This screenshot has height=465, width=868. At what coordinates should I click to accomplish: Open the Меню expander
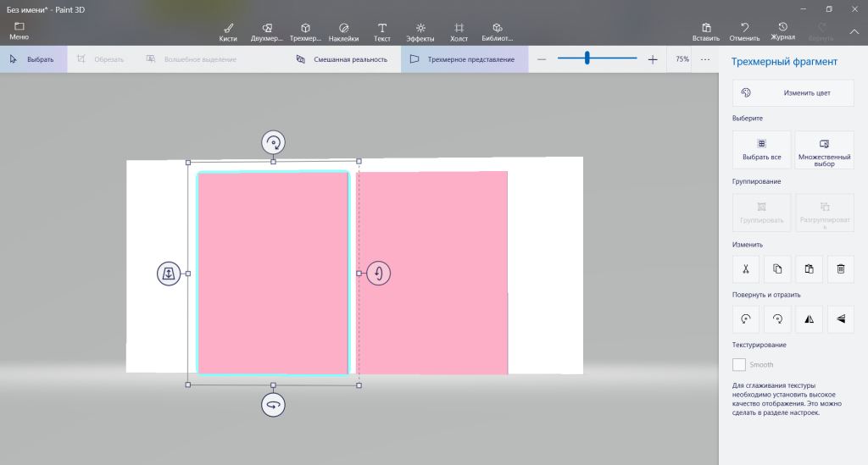(19, 31)
